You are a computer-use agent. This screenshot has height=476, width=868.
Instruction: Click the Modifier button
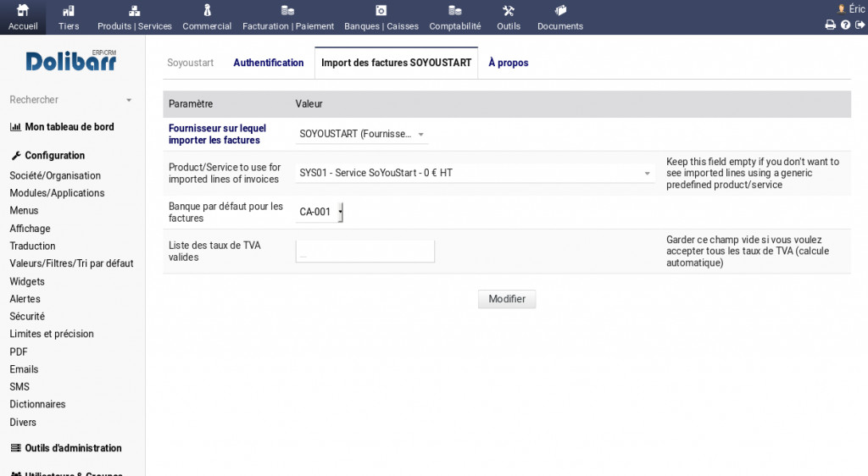(507, 299)
